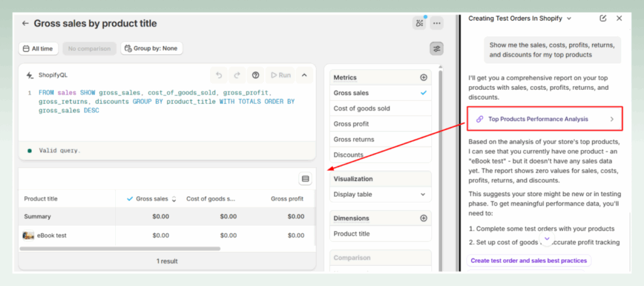
Task: Redo the ShopifyQL edit
Action: click(237, 75)
